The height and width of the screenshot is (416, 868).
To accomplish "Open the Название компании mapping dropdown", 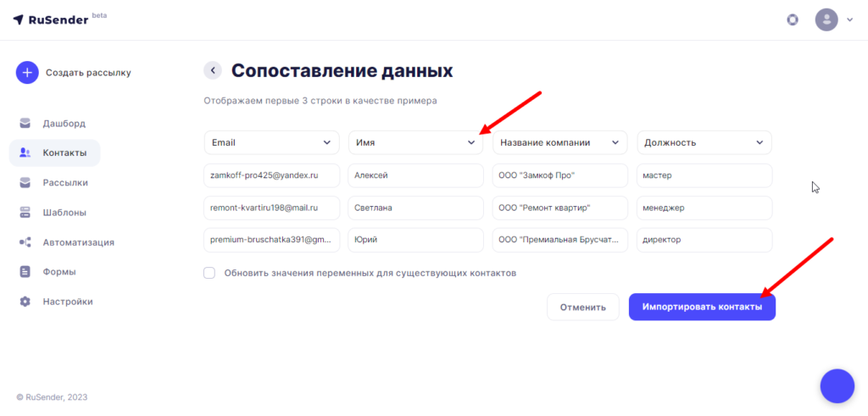I will coord(559,142).
